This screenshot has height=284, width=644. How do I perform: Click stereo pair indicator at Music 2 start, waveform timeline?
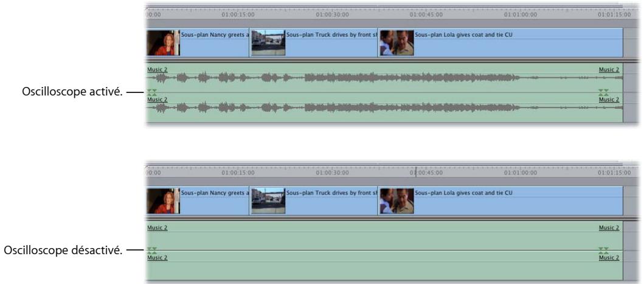152,92
